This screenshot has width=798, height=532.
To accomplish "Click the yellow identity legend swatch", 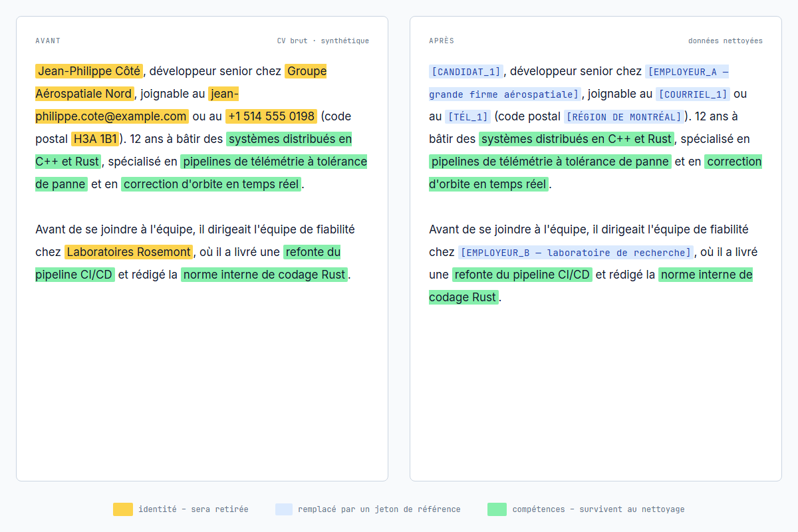I will tap(123, 509).
